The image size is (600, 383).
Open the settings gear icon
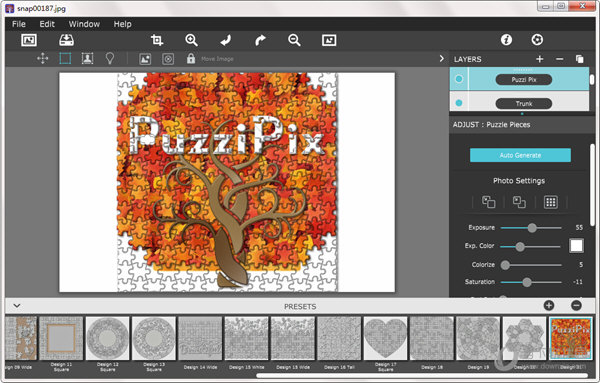(x=537, y=39)
